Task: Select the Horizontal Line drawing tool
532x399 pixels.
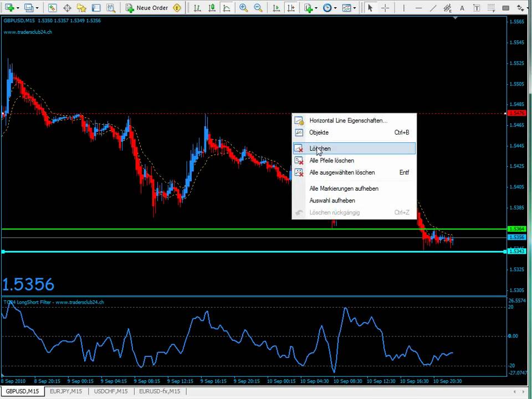Action: point(418,7)
